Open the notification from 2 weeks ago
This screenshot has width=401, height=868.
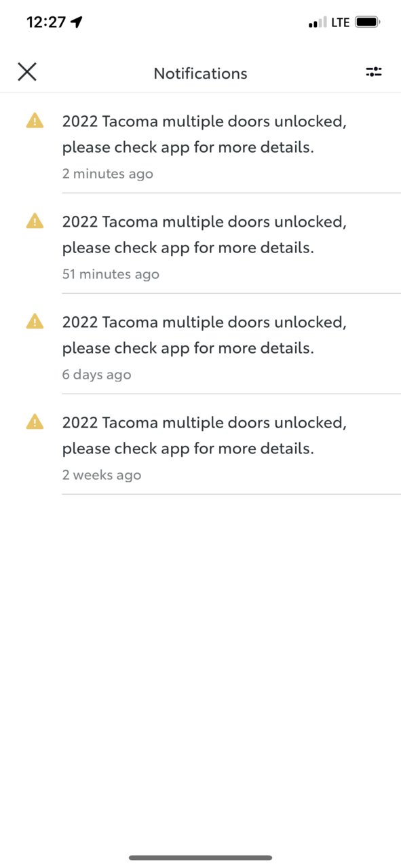coord(201,445)
